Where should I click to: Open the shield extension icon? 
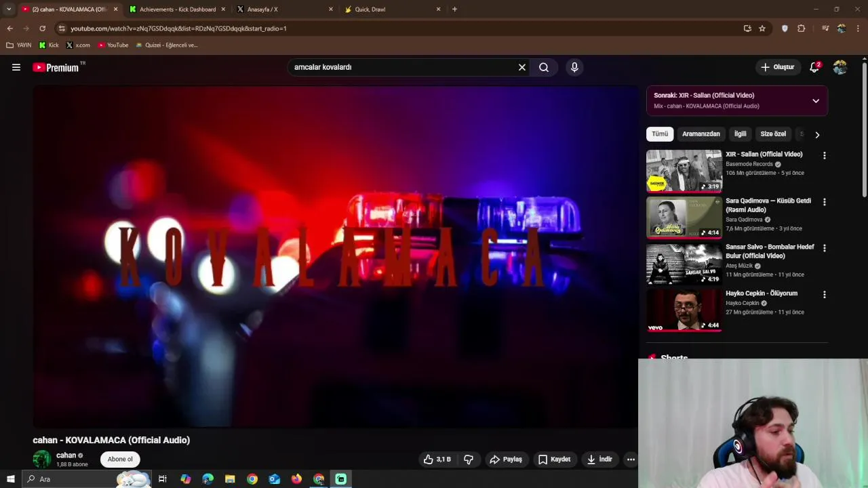[785, 28]
